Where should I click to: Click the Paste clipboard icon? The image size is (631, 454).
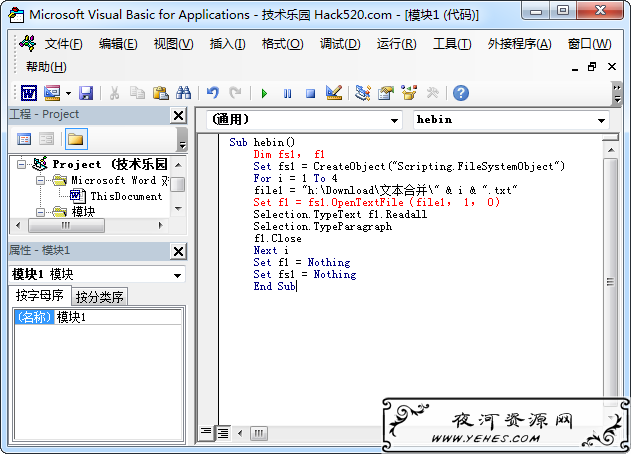[x=161, y=93]
